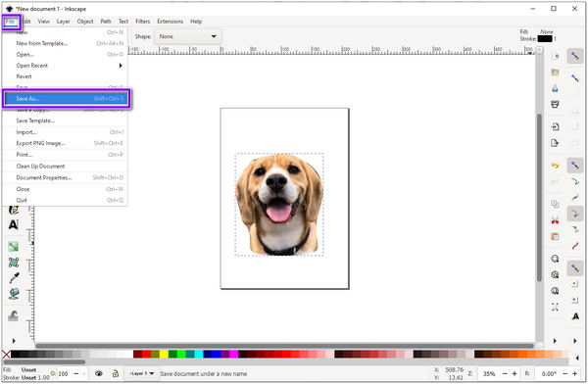Screen dimensions: 588x384
Task: Choose Save As... in File menu
Action: click(67, 99)
